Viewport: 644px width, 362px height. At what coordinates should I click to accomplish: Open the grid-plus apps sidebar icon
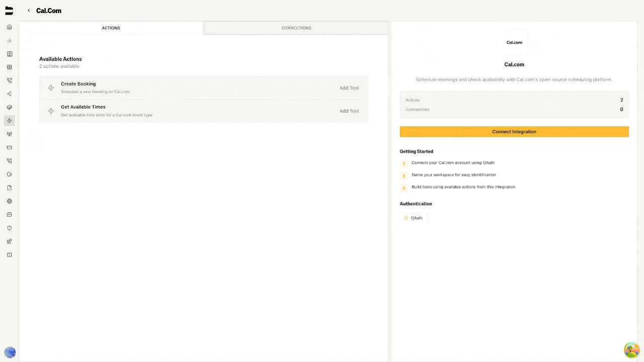coord(9,241)
